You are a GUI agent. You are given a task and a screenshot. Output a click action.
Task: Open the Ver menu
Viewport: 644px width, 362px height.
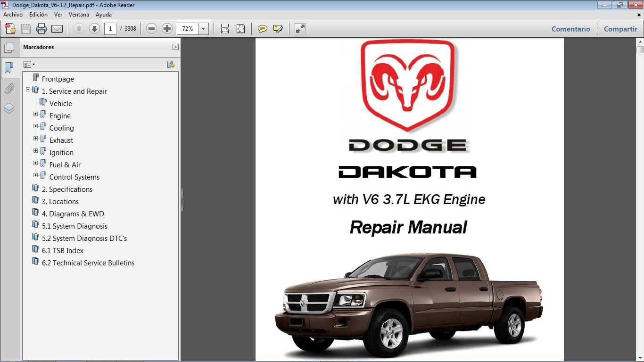[58, 15]
